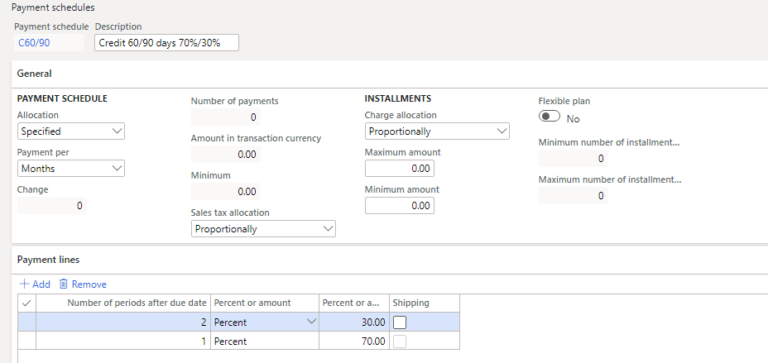Open the Sales tax allocation dropdown
This screenshot has height=363, width=768.
click(264, 229)
